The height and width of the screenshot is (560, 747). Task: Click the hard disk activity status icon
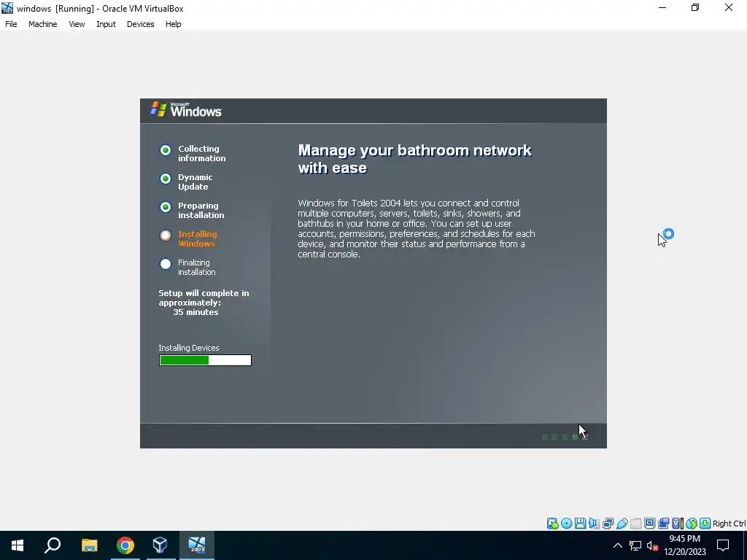pos(553,524)
